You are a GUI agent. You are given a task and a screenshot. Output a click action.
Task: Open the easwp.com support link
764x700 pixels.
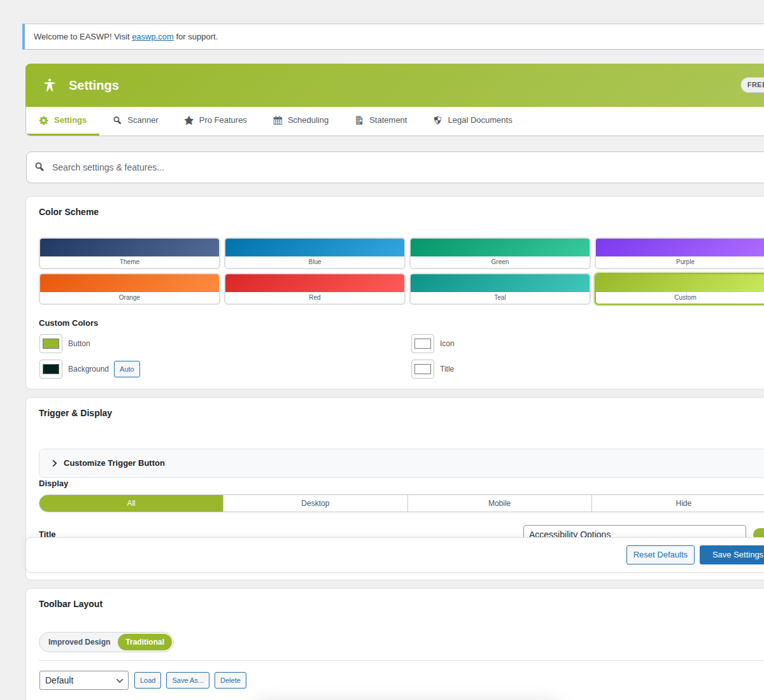[152, 36]
